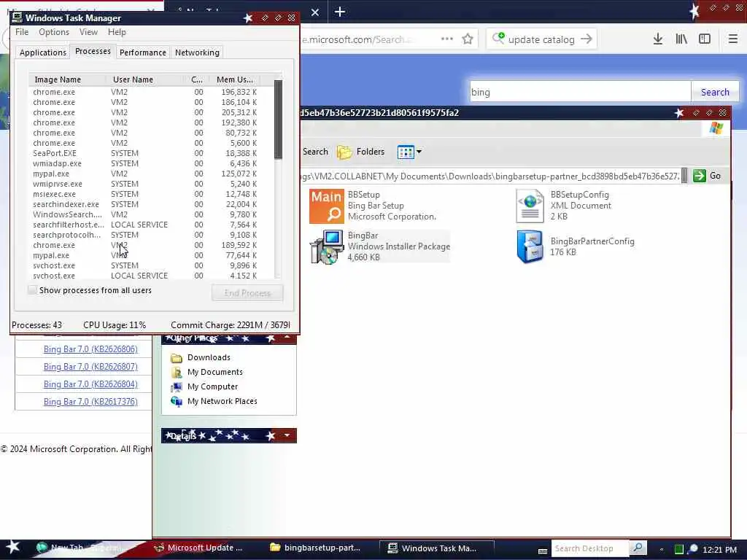Image resolution: width=747 pixels, height=560 pixels.
Task: Click the End Process button
Action: (x=247, y=293)
